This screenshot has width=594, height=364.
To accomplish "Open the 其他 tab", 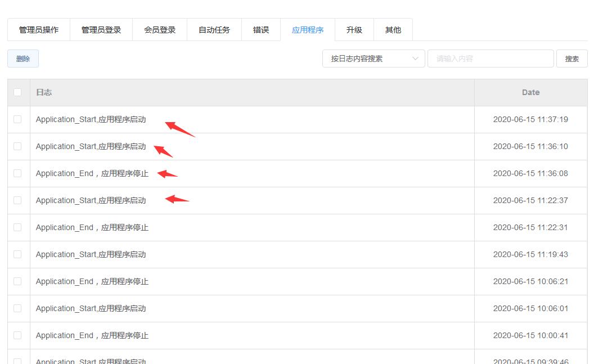I will click(393, 30).
